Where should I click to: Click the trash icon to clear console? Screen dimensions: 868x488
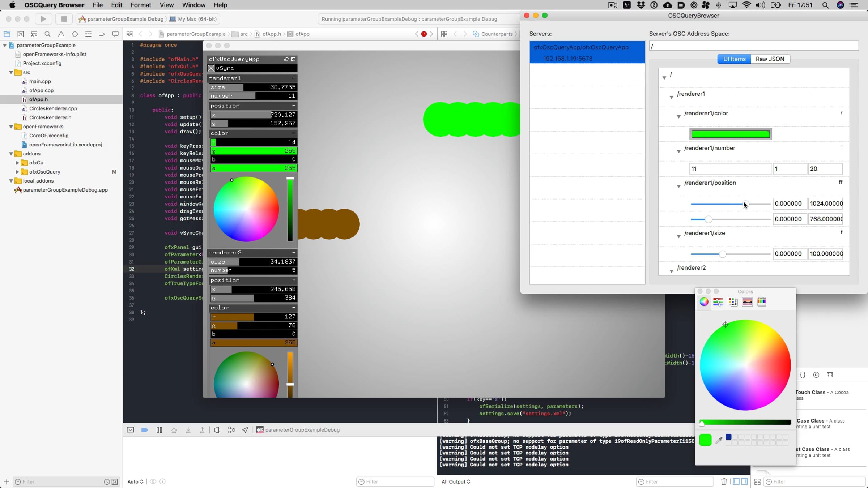724,481
